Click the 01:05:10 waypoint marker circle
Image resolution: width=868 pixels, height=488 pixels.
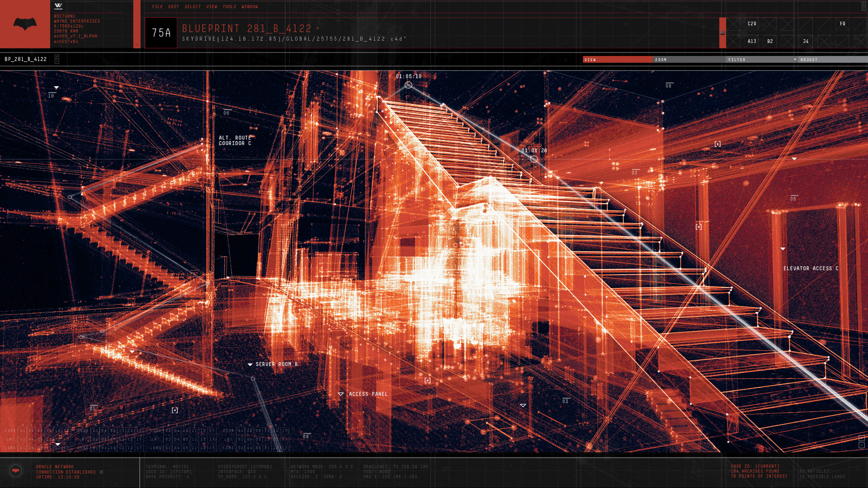[408, 85]
